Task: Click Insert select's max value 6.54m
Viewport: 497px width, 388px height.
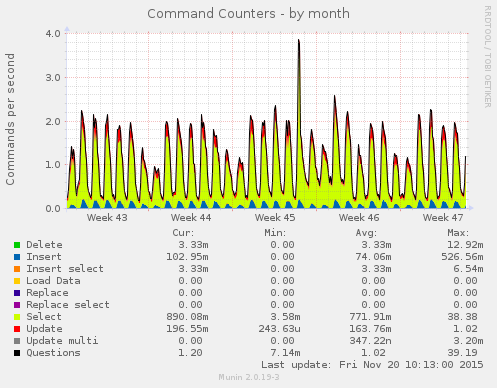Action: click(468, 269)
